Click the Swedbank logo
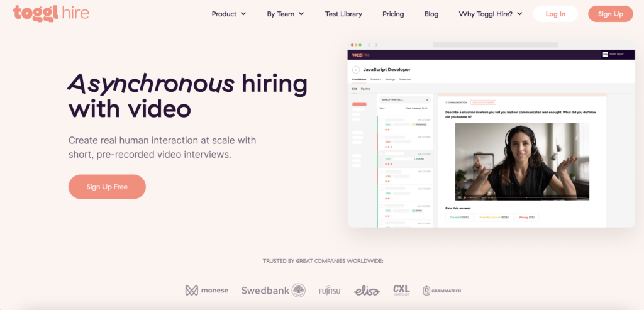 coord(273,291)
